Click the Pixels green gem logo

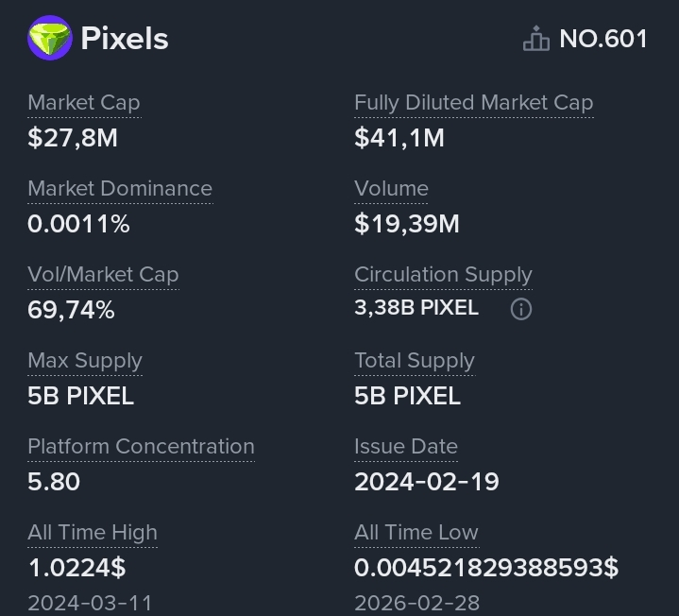coord(50,39)
